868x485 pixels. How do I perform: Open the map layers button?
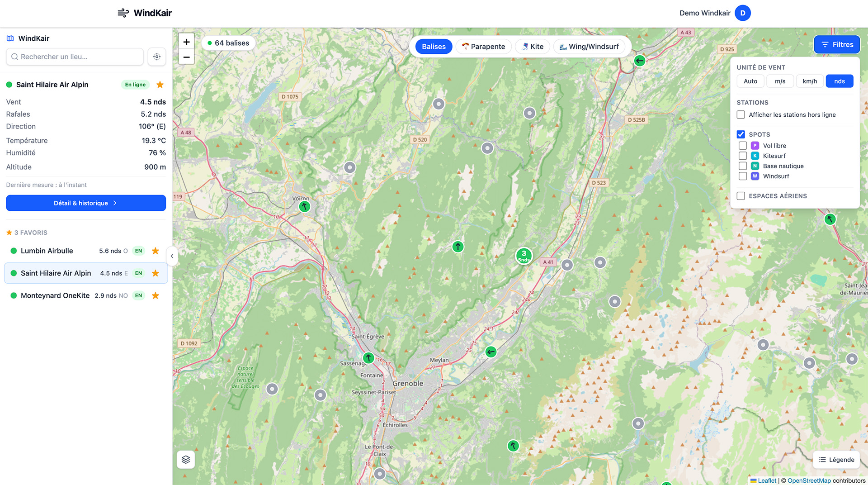tap(186, 460)
